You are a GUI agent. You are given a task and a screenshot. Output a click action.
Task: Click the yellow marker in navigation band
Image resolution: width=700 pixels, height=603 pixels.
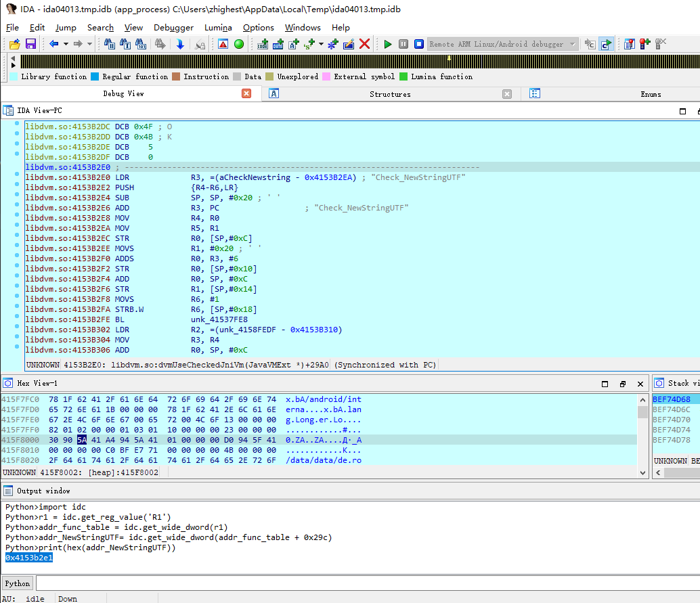coord(450,58)
